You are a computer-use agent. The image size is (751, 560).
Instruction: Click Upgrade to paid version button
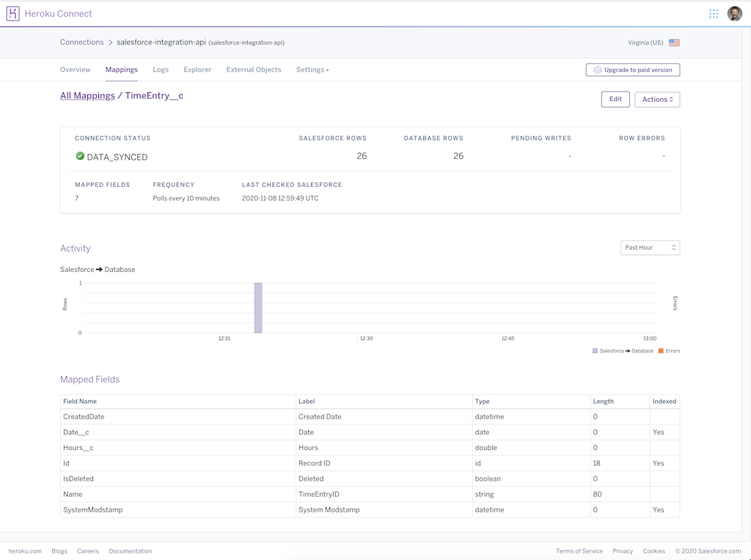[633, 70]
